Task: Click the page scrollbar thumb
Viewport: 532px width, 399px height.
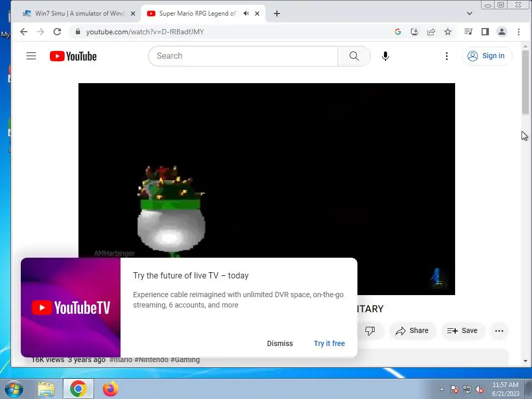Action: tap(525, 82)
